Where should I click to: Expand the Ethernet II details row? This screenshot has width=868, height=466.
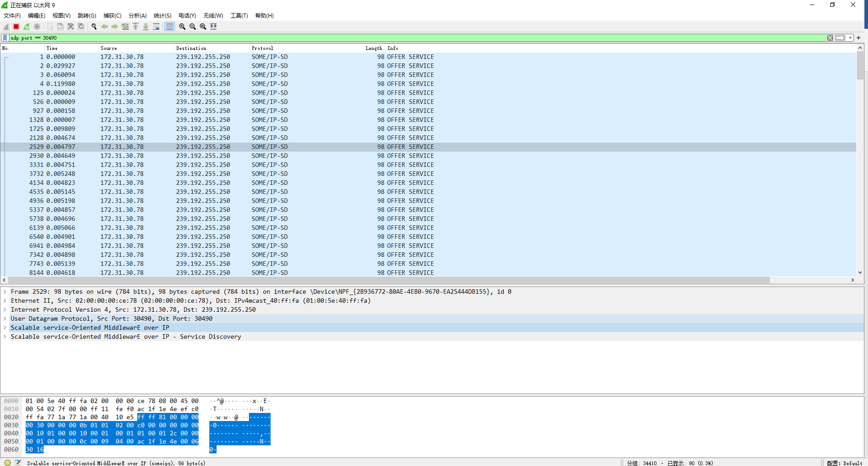click(x=5, y=300)
